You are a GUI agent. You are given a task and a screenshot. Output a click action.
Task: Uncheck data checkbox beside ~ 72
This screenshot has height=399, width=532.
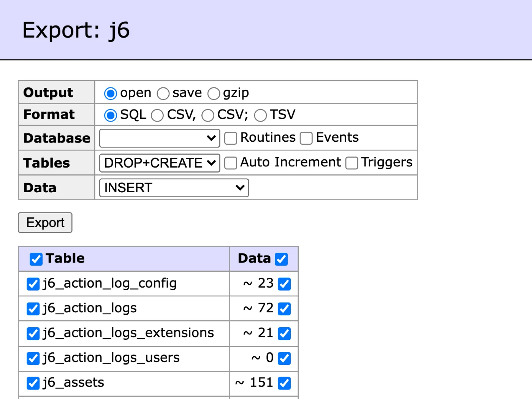point(284,309)
